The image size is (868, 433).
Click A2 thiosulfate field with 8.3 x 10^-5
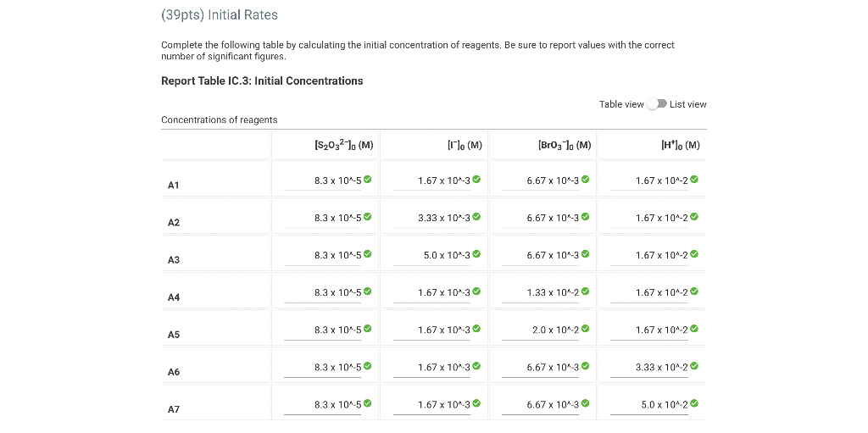[x=335, y=218]
